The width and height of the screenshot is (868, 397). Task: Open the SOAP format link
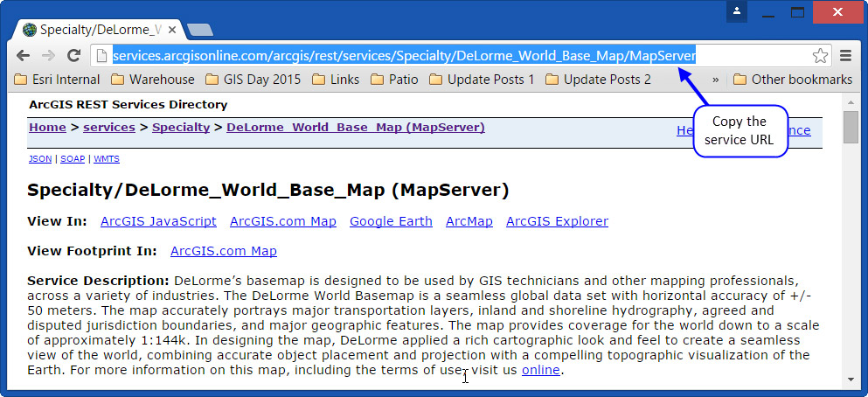pyautogui.click(x=73, y=159)
